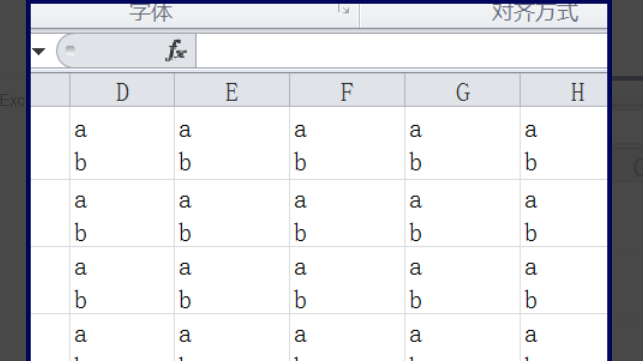The image size is (643, 361).
Task: Select column F cell in second visible row
Action: (x=347, y=213)
